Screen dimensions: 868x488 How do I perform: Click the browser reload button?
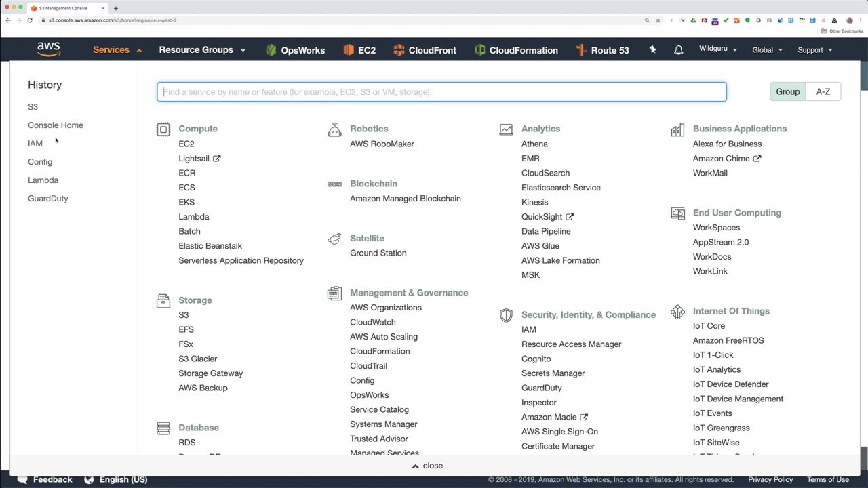pyautogui.click(x=30, y=20)
